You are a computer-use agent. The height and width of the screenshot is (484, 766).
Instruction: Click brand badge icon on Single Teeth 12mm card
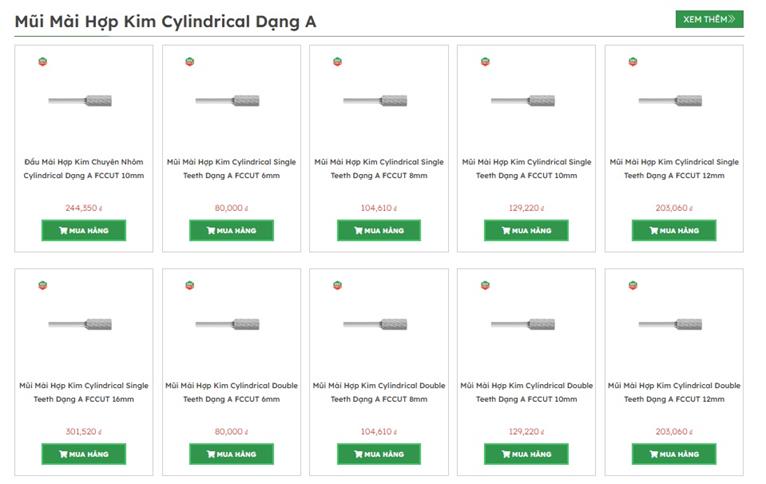click(633, 62)
